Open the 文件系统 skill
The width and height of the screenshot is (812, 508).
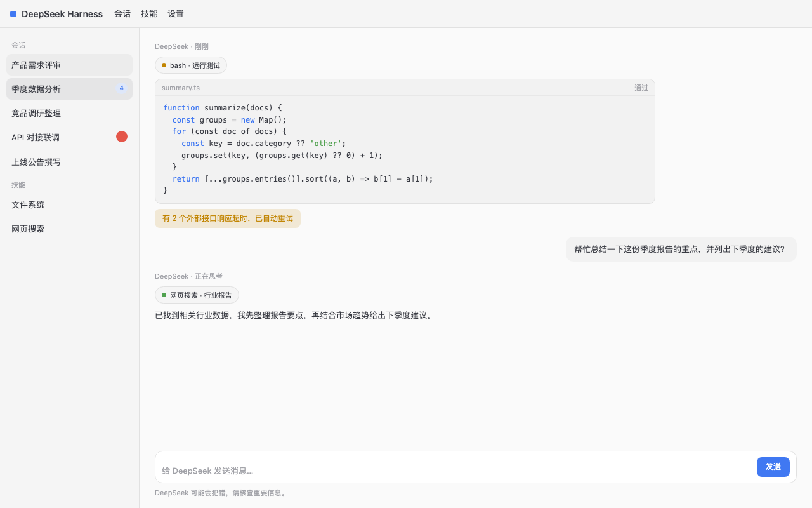(x=69, y=204)
